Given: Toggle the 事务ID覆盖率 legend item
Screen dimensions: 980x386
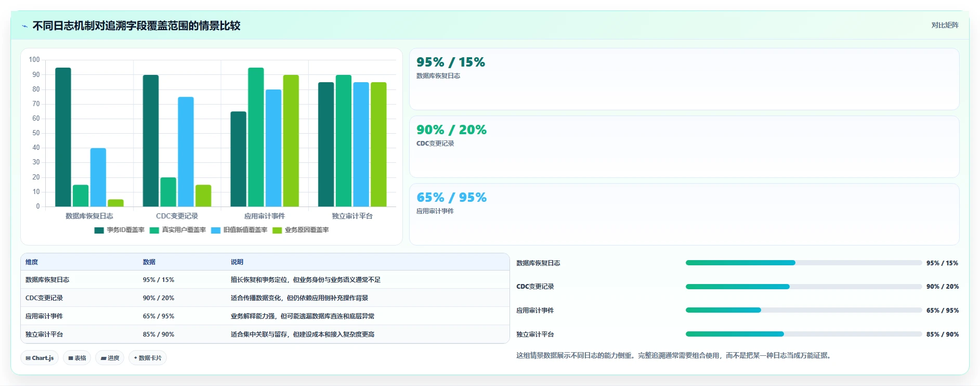Looking at the screenshot, I should pos(120,230).
